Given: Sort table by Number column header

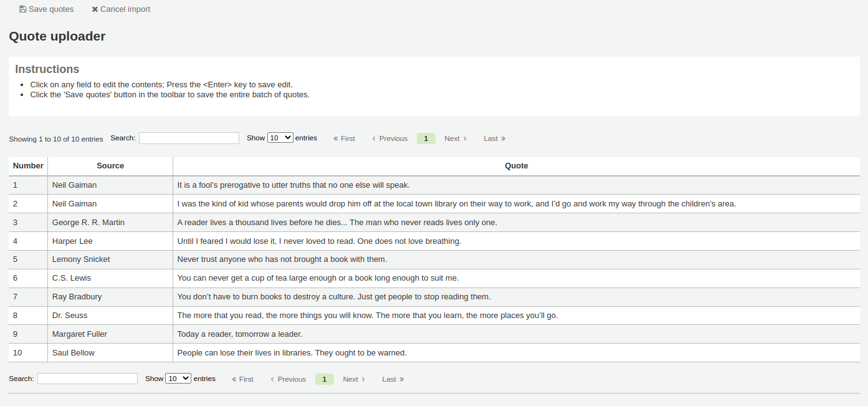Looking at the screenshot, I should (x=28, y=166).
